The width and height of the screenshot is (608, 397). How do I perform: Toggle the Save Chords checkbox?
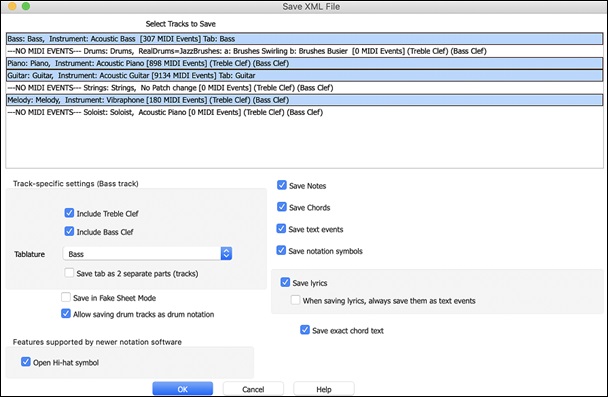(282, 207)
